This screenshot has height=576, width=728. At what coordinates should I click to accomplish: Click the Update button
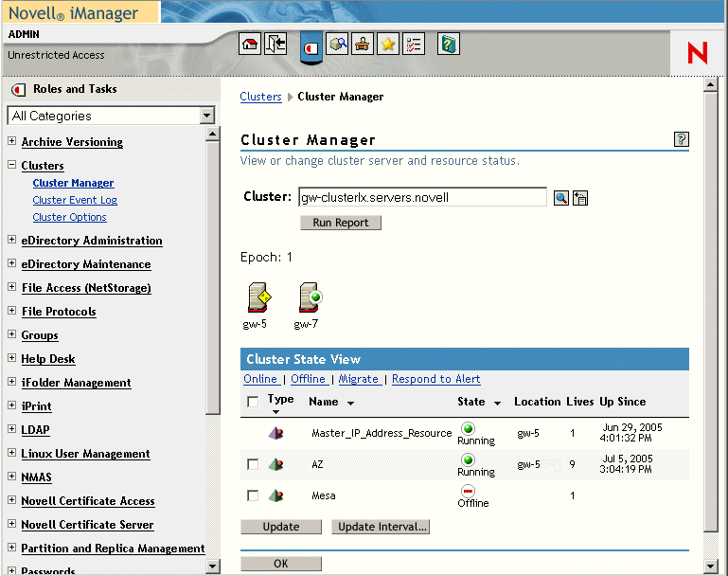click(x=281, y=527)
